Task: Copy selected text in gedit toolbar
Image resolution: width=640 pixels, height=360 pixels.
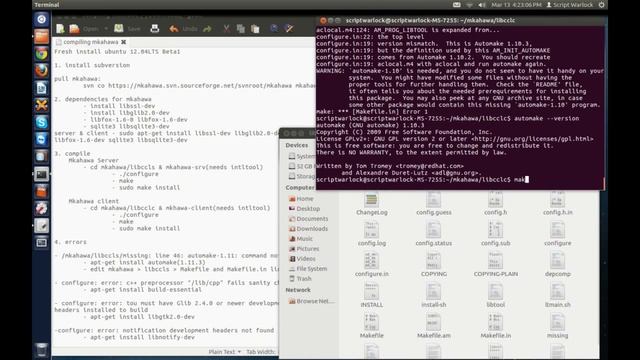Action: tap(241, 29)
